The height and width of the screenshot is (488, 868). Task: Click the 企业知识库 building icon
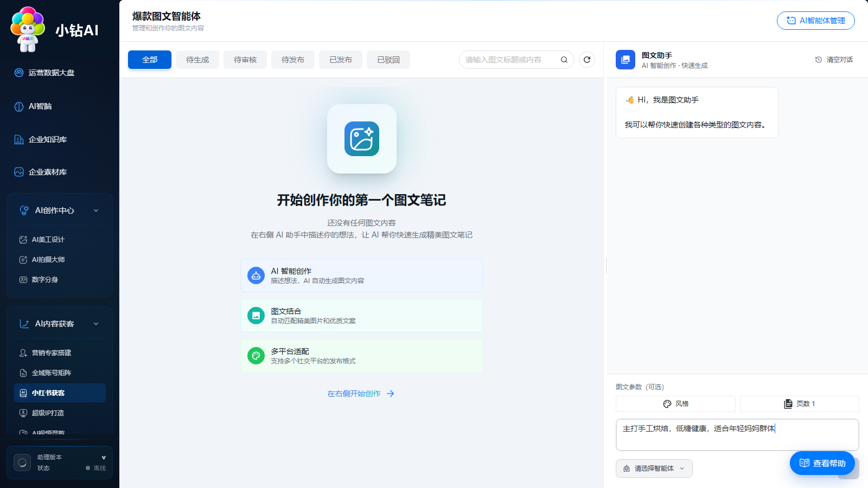pos(19,139)
